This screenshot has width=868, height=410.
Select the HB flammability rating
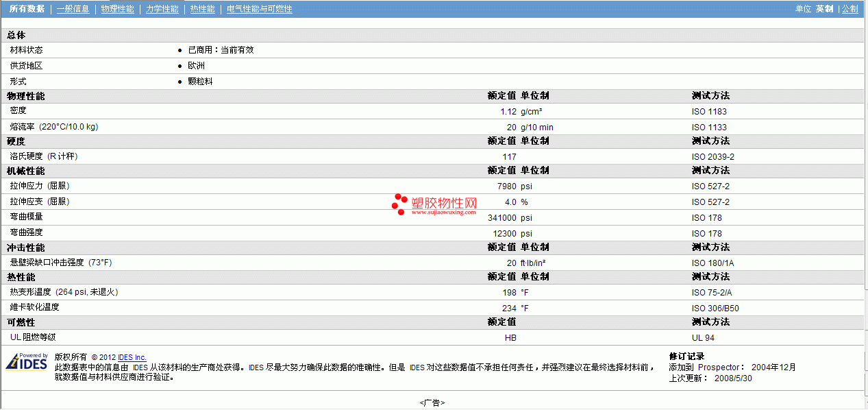click(510, 337)
